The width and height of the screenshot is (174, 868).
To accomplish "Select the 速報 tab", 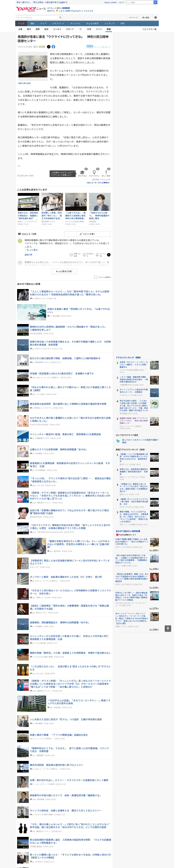I will [32, 24].
